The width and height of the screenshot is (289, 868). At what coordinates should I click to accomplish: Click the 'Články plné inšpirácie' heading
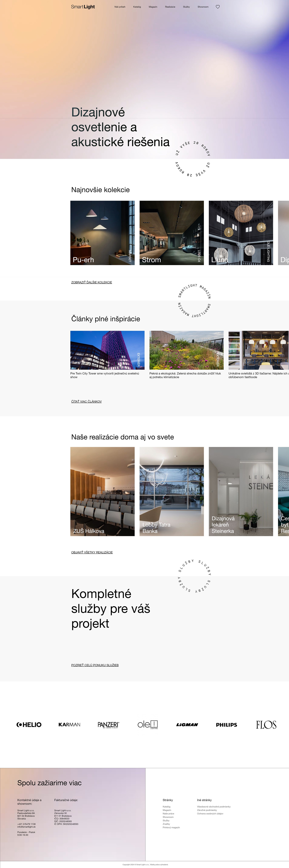(106, 319)
